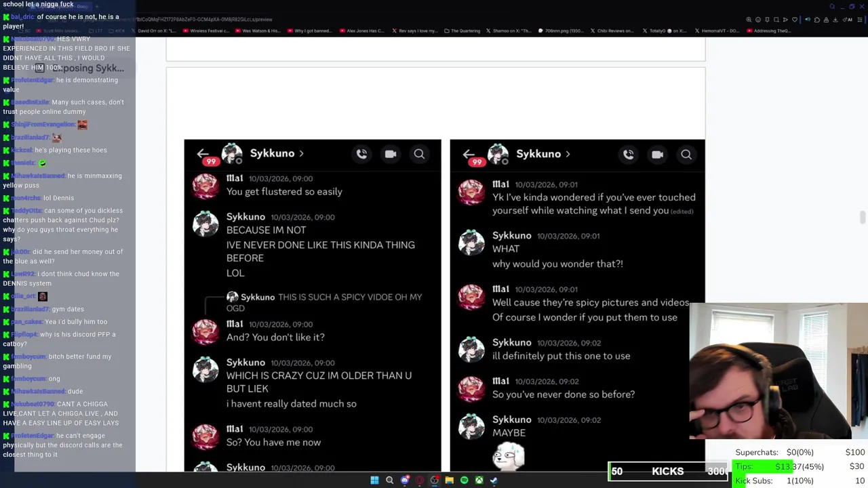Expand Sykkuno chevron in 'Yk I've kinda wondered' header
The width and height of the screenshot is (868, 488).
(x=567, y=155)
